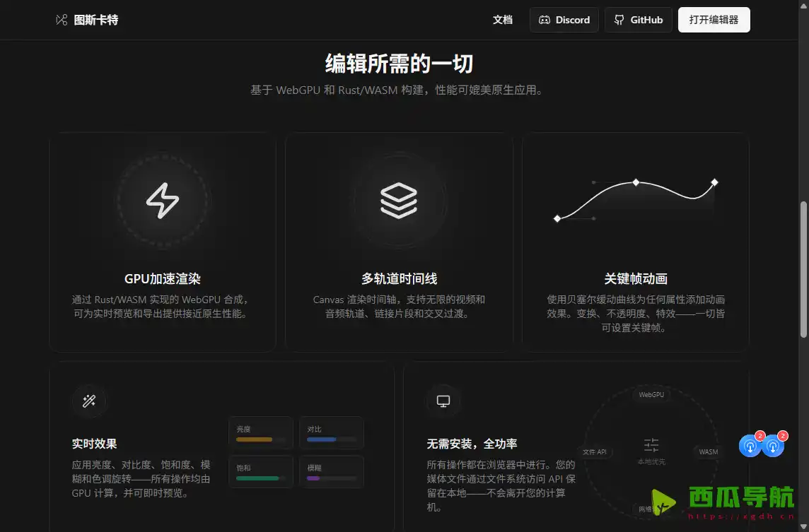Click the lightning bolt GPU icon
The width and height of the screenshot is (809, 532).
163,201
